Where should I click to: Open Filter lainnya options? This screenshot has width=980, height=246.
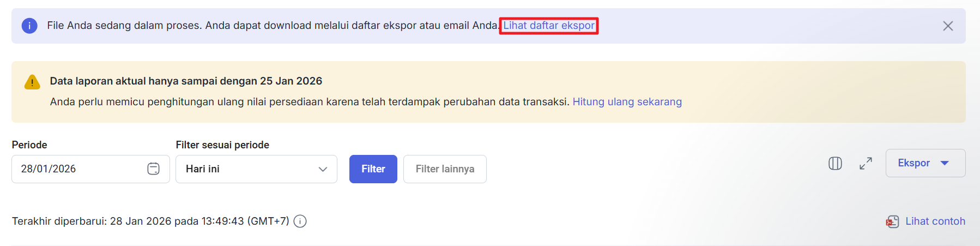[x=445, y=169]
